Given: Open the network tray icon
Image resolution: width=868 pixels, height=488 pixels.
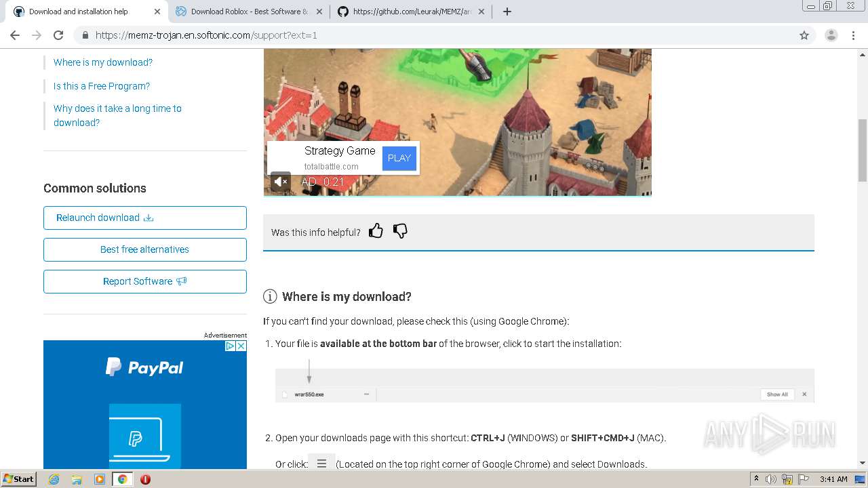Looking at the screenshot, I should pos(788,480).
